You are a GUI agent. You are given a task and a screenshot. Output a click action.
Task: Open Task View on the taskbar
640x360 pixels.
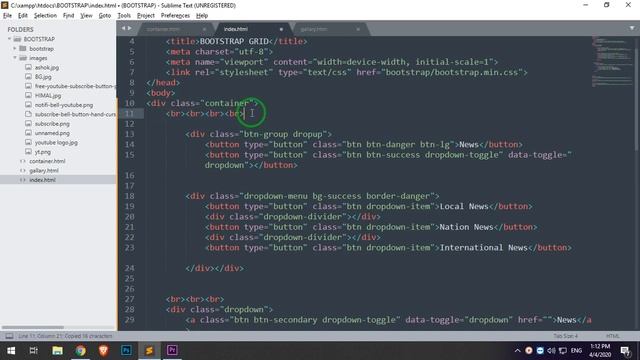[x=34, y=351]
